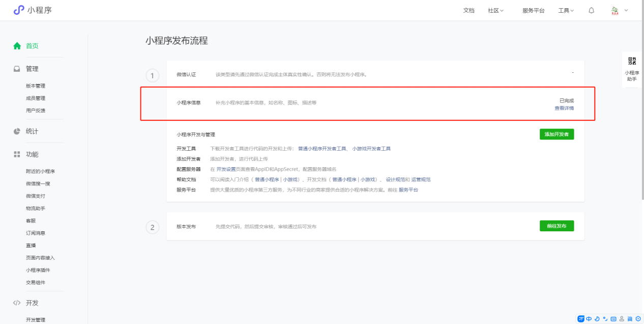Open 服务平台 in the top navigation
Image resolution: width=644 pixels, height=324 pixels.
pos(533,10)
